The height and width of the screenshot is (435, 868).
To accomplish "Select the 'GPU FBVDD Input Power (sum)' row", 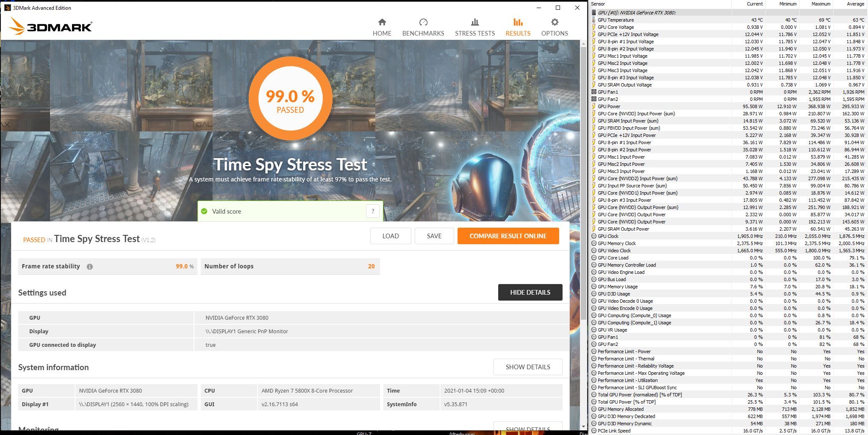I will [x=729, y=128].
